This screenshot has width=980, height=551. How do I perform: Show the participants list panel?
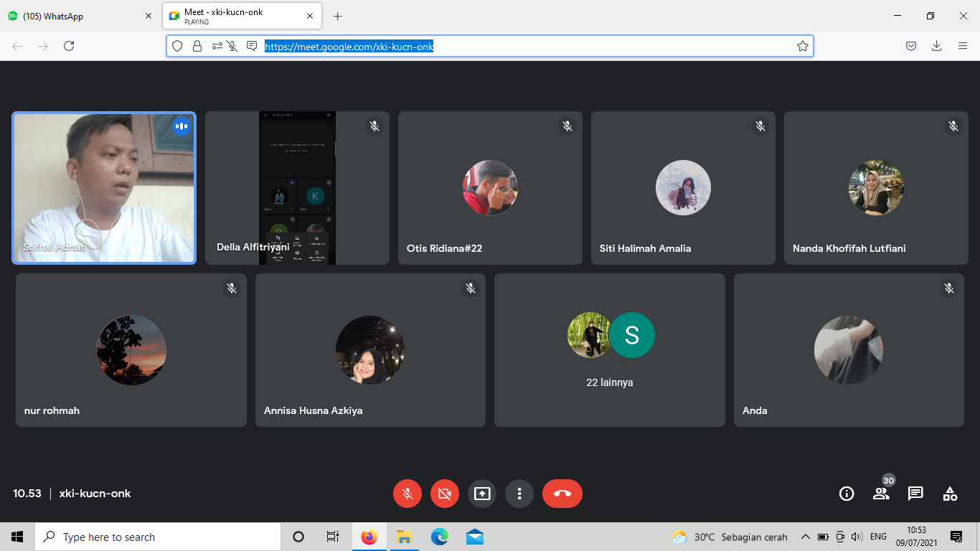pyautogui.click(x=881, y=494)
